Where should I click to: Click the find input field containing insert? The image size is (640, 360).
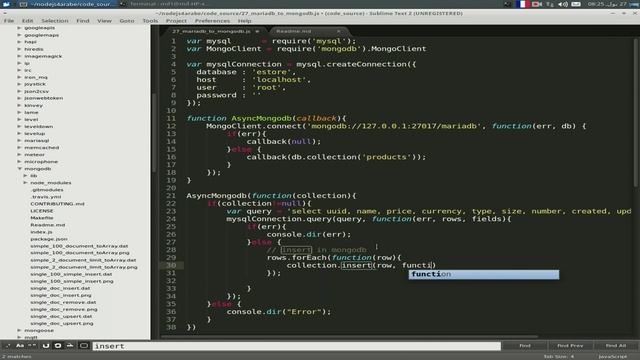point(296,346)
